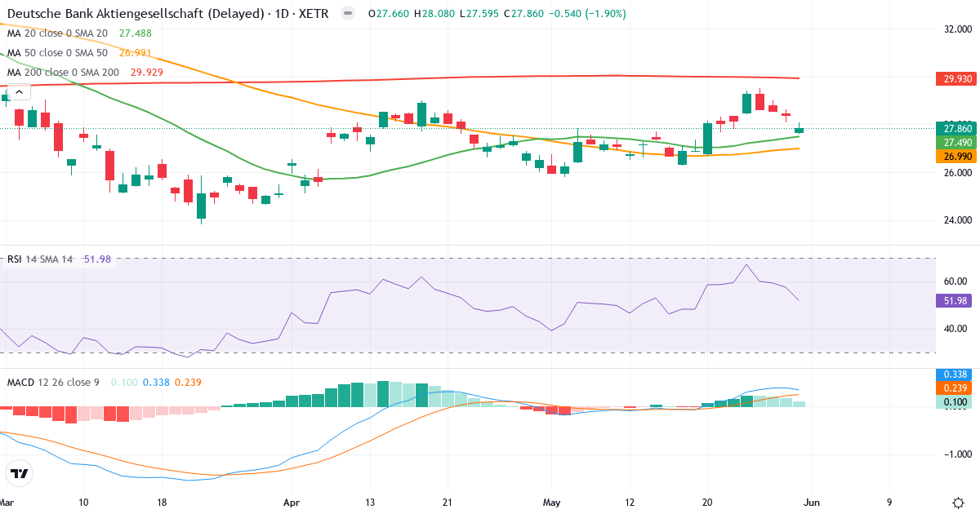Click the May label on time axis
This screenshot has width=980, height=514.
[x=553, y=502]
